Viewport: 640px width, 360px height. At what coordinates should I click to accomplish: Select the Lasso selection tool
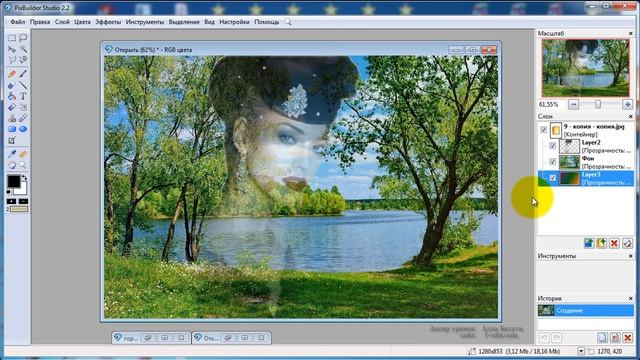pos(23,38)
